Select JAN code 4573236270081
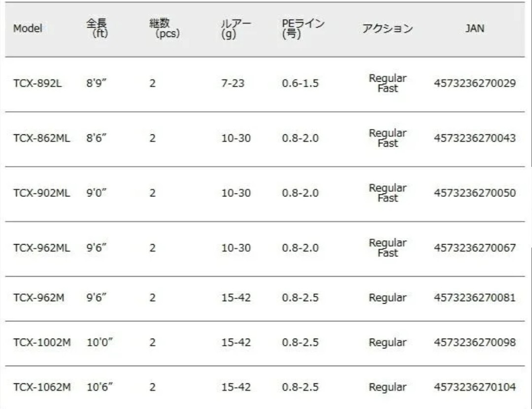Viewport: 532px width, 409px height. point(474,298)
